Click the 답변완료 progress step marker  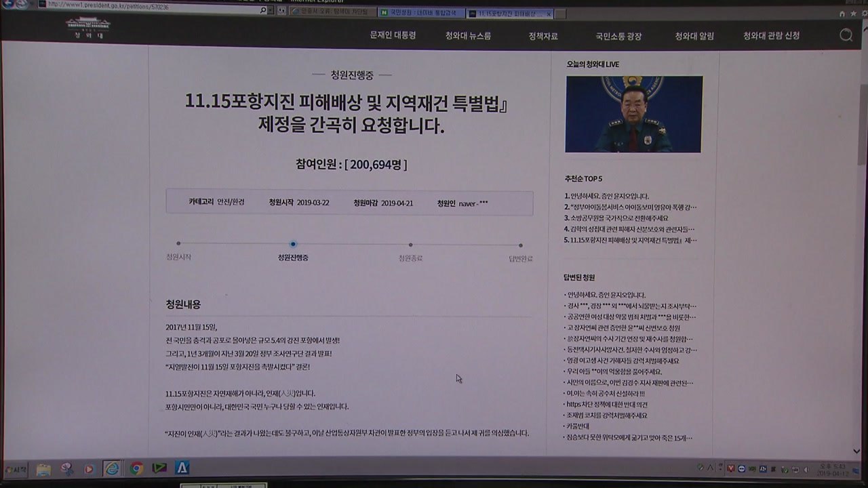pyautogui.click(x=520, y=245)
